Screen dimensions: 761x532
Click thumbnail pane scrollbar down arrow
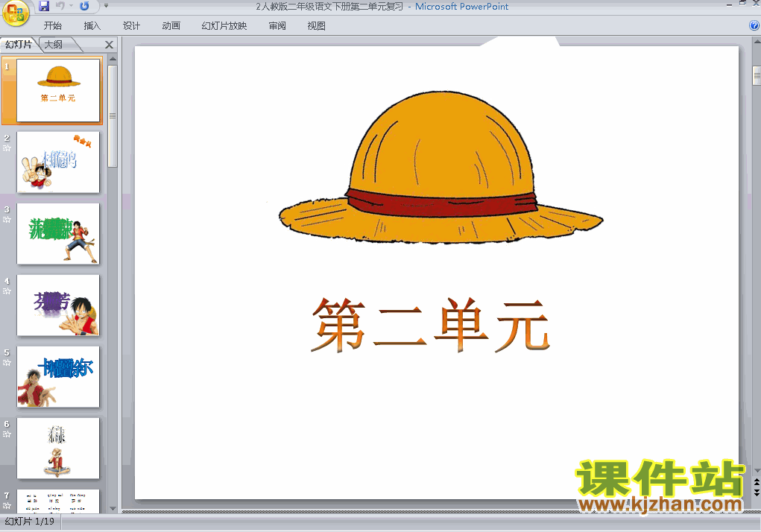coord(113,509)
